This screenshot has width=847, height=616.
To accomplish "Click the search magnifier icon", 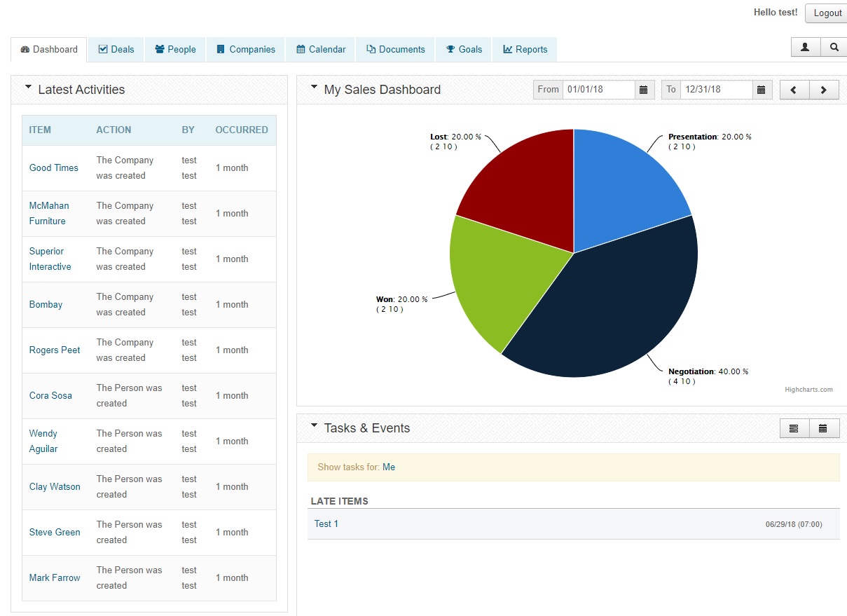I will coord(834,47).
